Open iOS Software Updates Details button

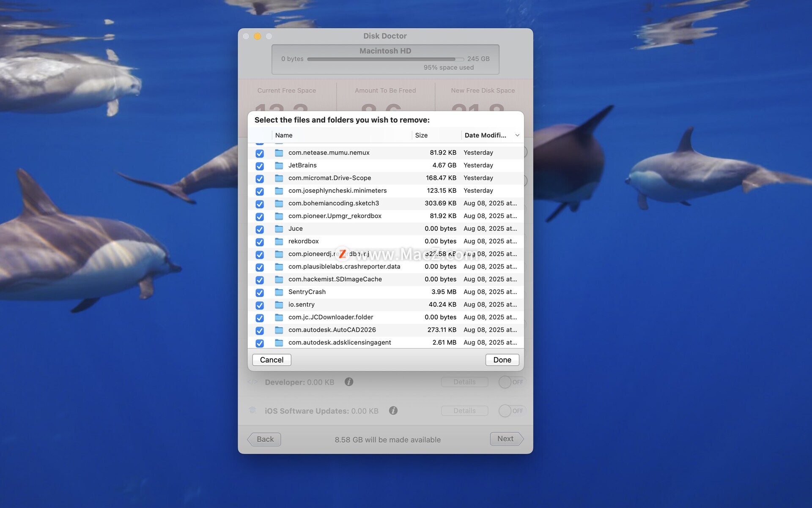[x=464, y=411]
